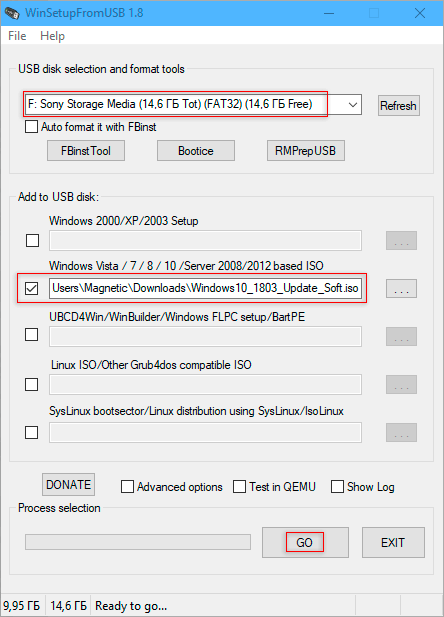
Task: Tick the Linux ISO/Grub4dos compatible ISO checkbox
Action: 31,384
